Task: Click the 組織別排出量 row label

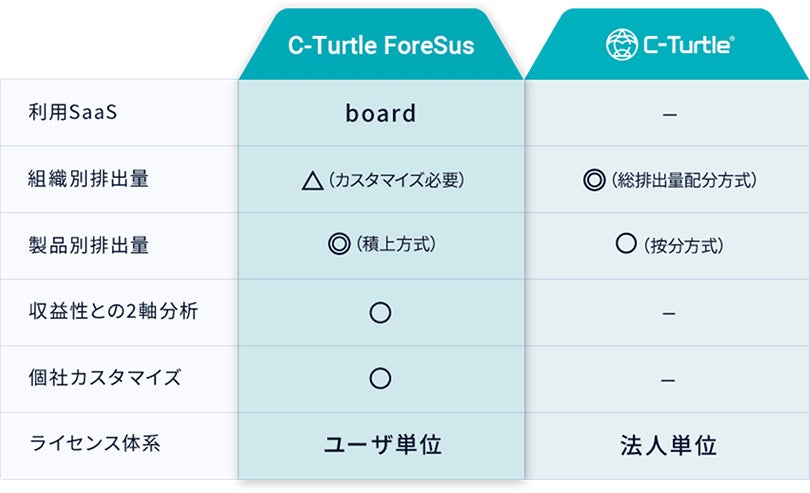Action: tap(89, 179)
